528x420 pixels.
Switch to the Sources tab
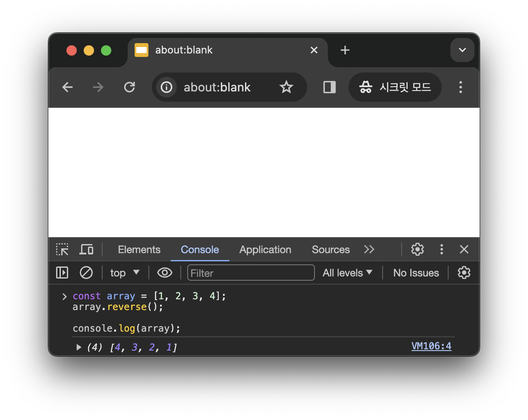[330, 250]
